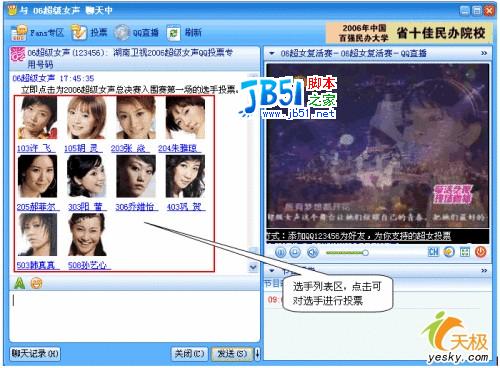Click the 204朱雅琼 name link
The height and width of the screenshot is (368, 500).
click(x=180, y=148)
